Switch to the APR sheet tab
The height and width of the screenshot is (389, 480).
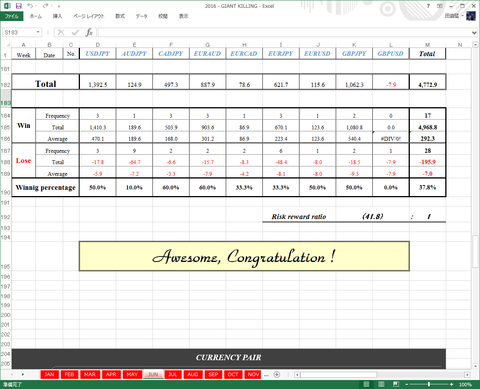(111, 374)
